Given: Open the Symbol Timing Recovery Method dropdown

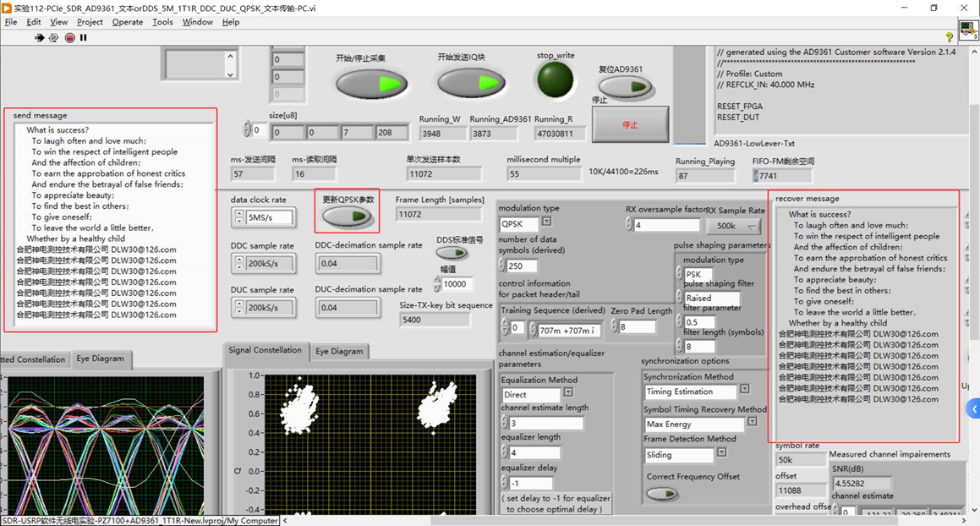Looking at the screenshot, I should click(x=753, y=422).
